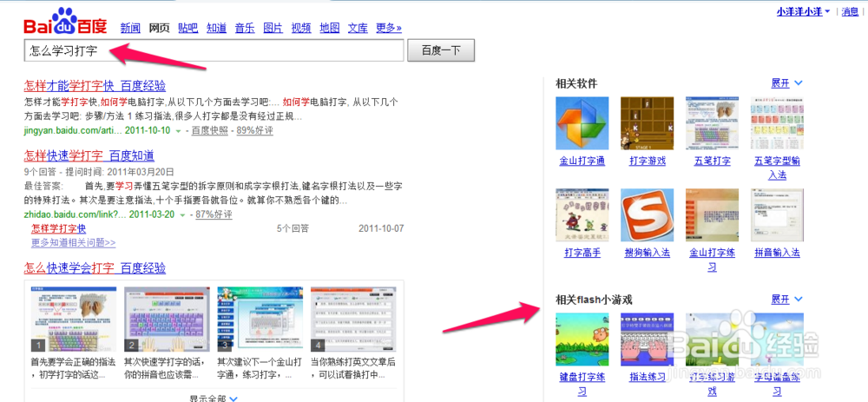This screenshot has width=868, height=402.
Task: Open the 五笔字型输入法 software thumbnail
Action: 777,123
